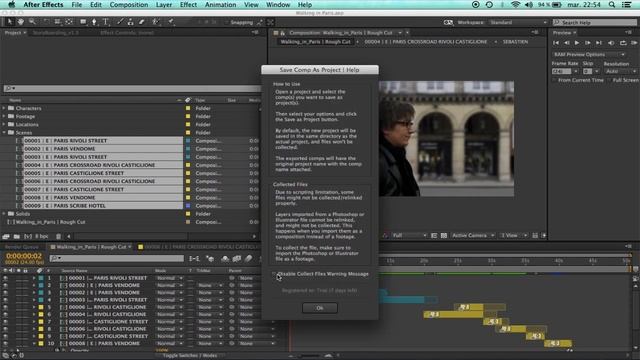Screen dimensions: 640x360
Task: Click Play in the Preview panel
Action: point(577,42)
